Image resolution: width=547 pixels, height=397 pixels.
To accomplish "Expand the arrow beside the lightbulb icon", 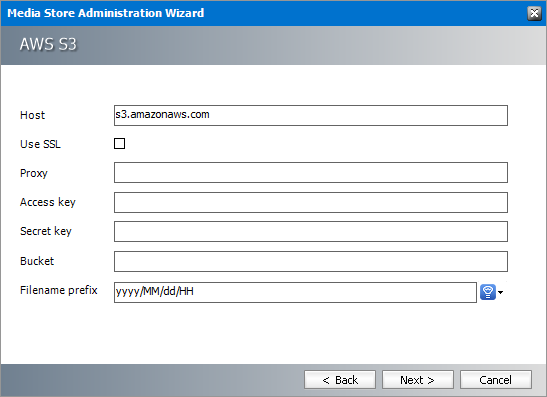I will [x=501, y=292].
